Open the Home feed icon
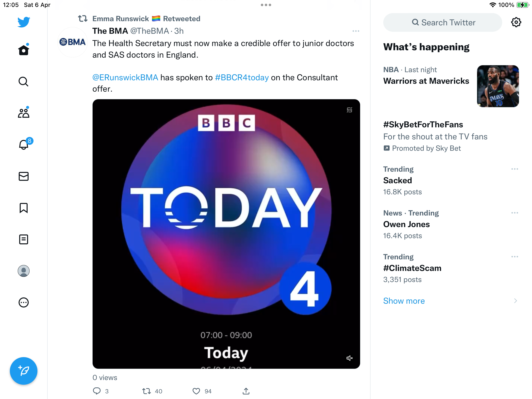The image size is (532, 399). pyautogui.click(x=24, y=50)
